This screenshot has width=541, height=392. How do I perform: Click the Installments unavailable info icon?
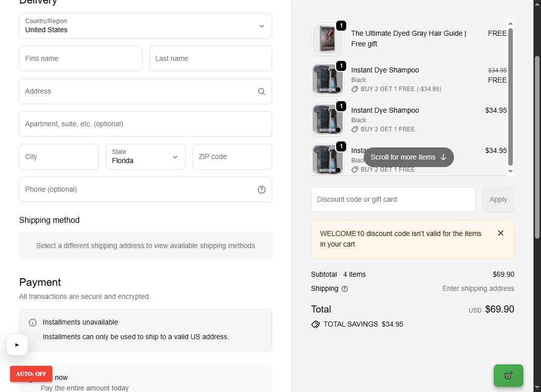click(32, 323)
